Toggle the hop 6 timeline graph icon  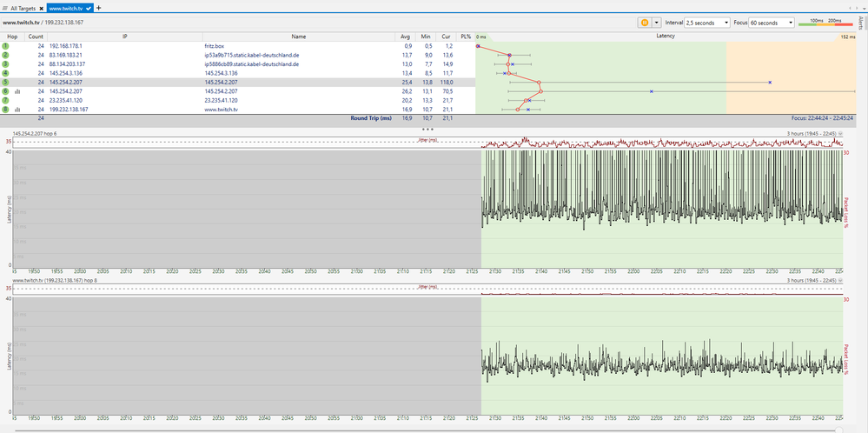tap(17, 91)
